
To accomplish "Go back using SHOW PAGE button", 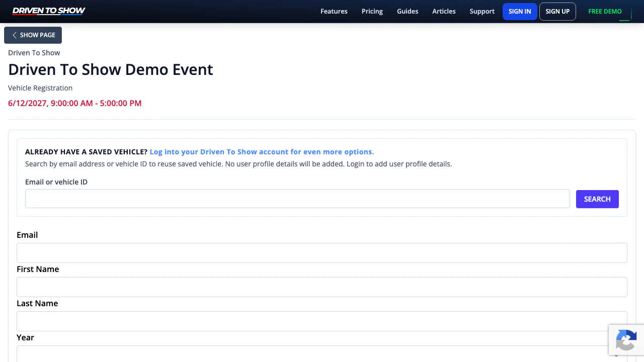I will pos(33,35).
